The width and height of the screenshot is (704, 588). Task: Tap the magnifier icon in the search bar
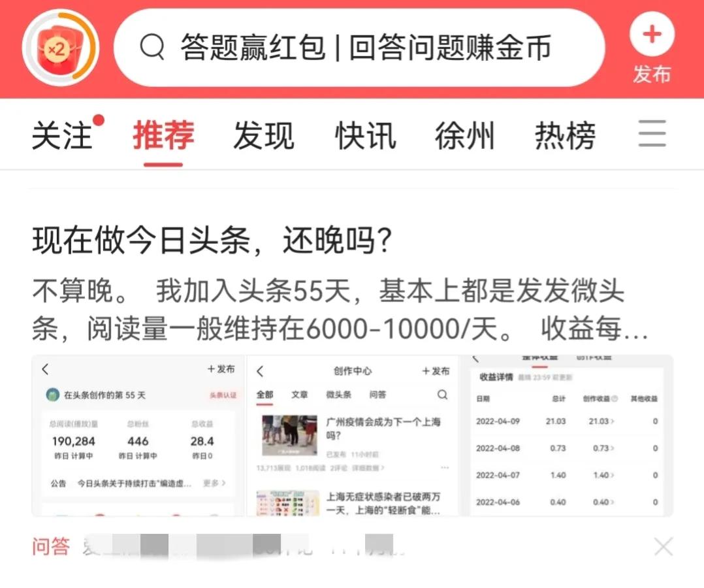[x=153, y=48]
